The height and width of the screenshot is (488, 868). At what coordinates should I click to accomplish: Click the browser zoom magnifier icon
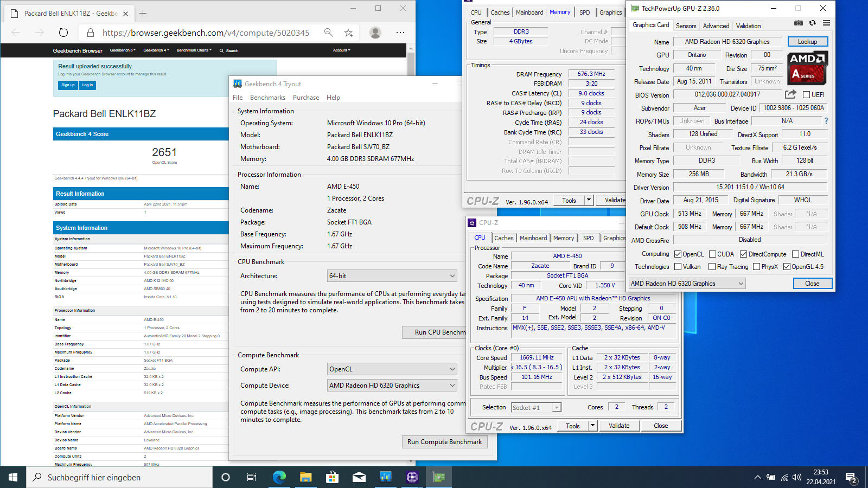[329, 33]
